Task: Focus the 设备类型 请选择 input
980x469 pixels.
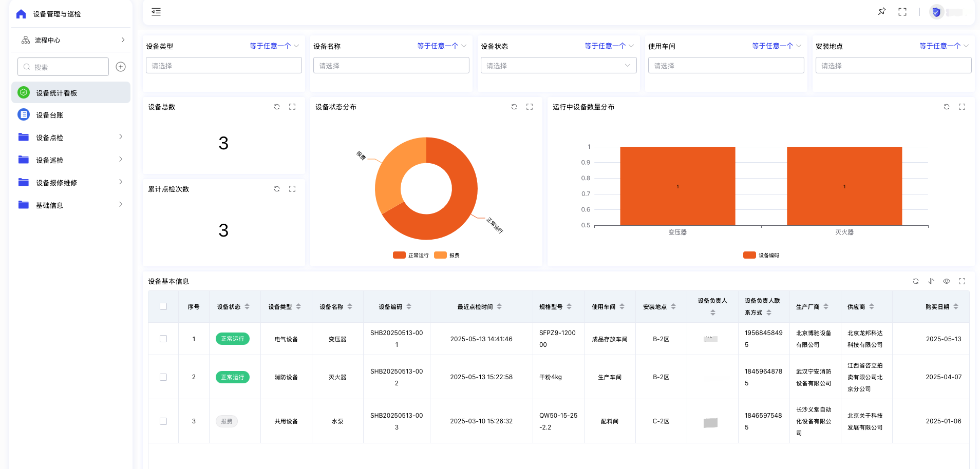Action: pos(224,65)
